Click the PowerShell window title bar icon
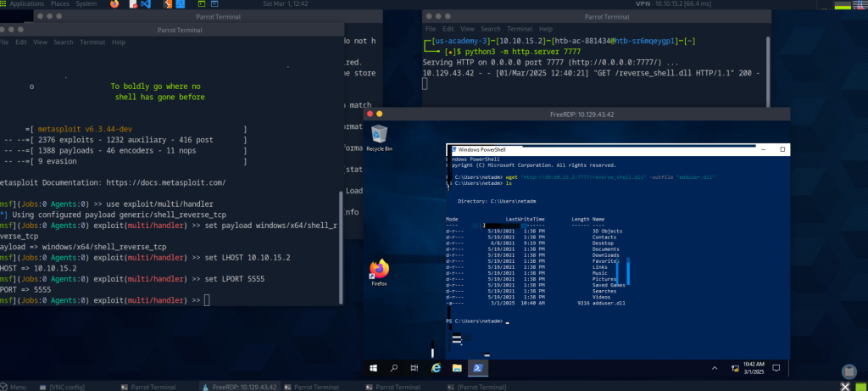The image size is (868, 391). pos(453,149)
